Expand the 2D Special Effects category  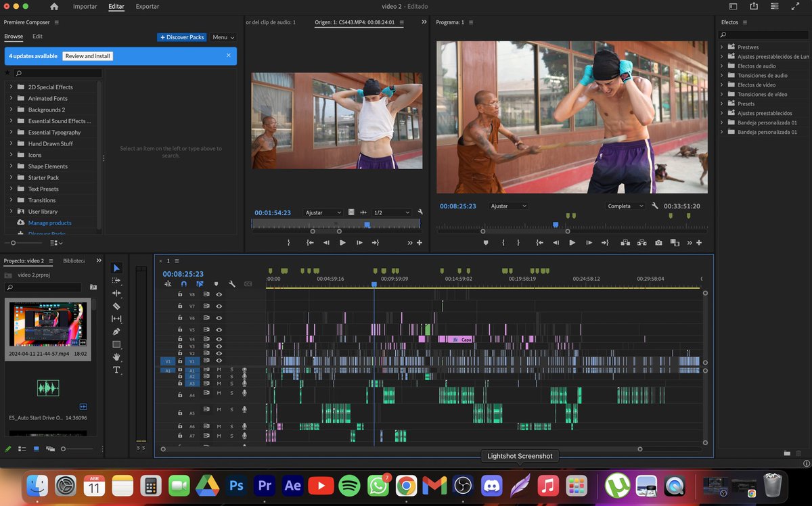click(x=11, y=87)
